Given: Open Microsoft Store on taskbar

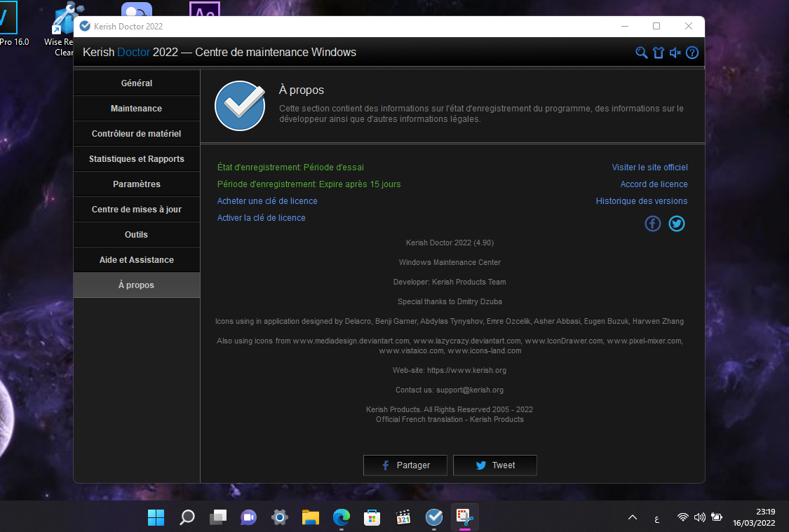Looking at the screenshot, I should tap(372, 517).
